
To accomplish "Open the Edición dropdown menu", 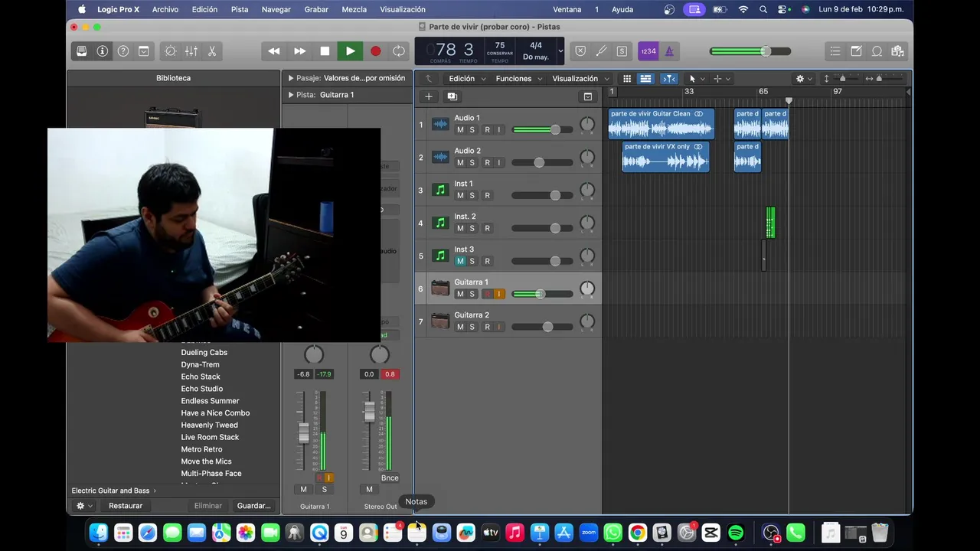I will (x=467, y=78).
